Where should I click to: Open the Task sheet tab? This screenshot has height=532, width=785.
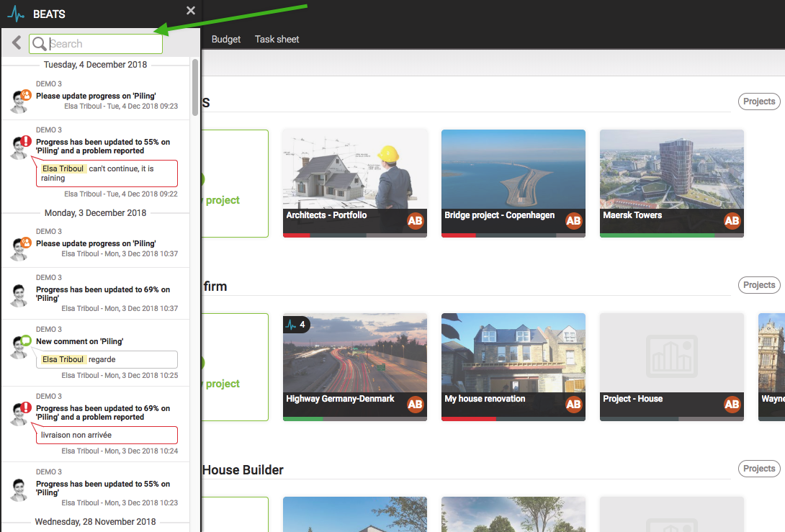click(277, 39)
